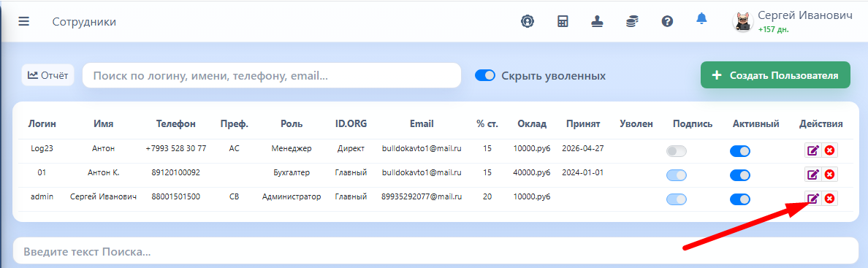Click the user avatar picture
This screenshot has height=268, width=868.
pyautogui.click(x=742, y=22)
